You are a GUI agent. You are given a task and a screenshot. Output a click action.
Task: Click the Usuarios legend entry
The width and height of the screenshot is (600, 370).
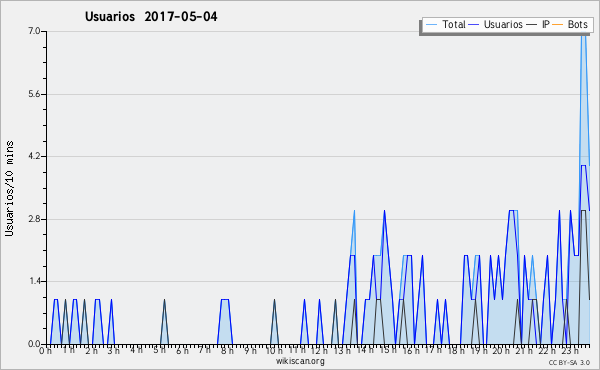(496, 24)
